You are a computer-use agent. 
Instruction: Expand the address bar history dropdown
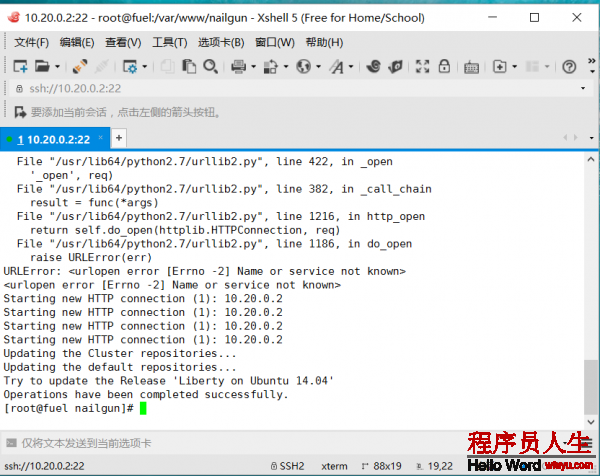(x=583, y=88)
